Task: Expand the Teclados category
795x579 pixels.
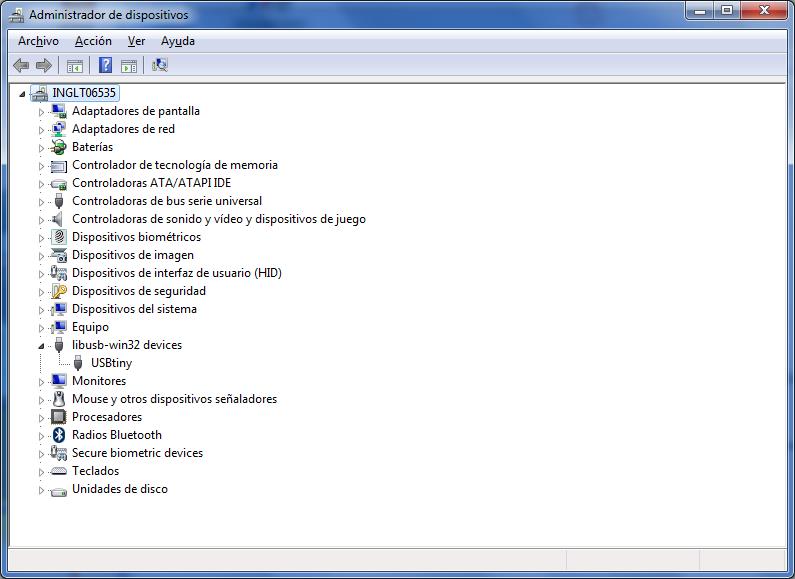Action: click(x=42, y=472)
